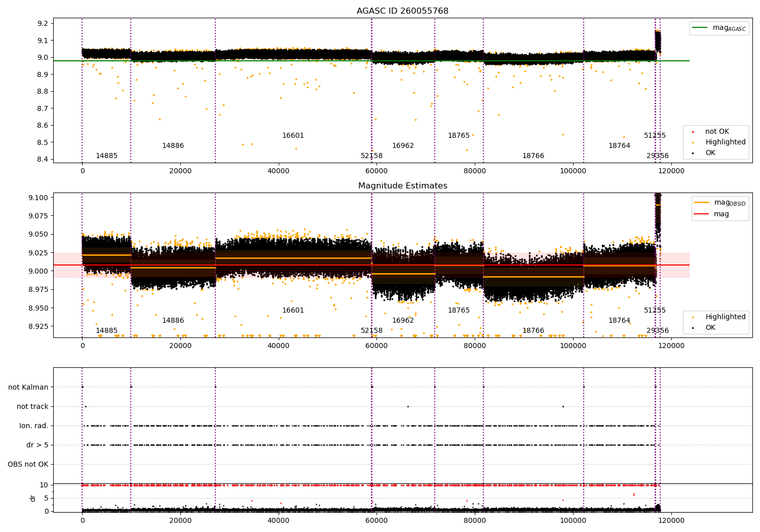Viewport: 760px width, 532px height.
Task: Click OBSID label 52158 in the top panel
Action: pos(371,156)
